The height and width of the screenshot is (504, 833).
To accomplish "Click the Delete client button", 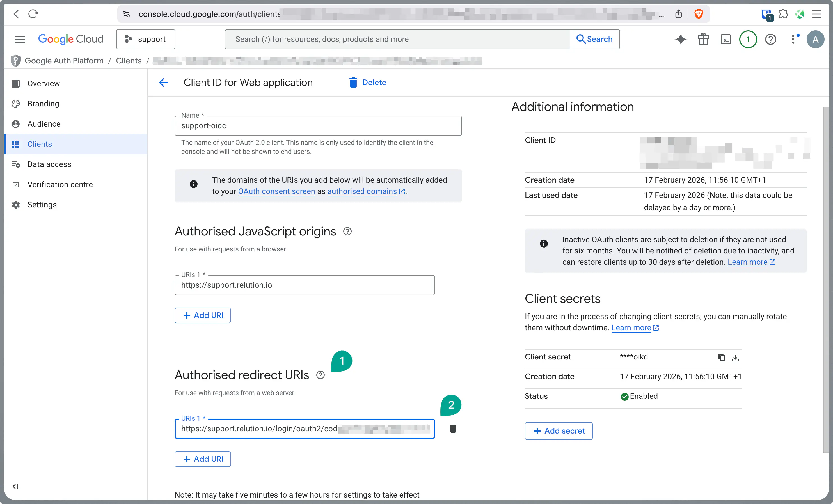I will point(367,83).
